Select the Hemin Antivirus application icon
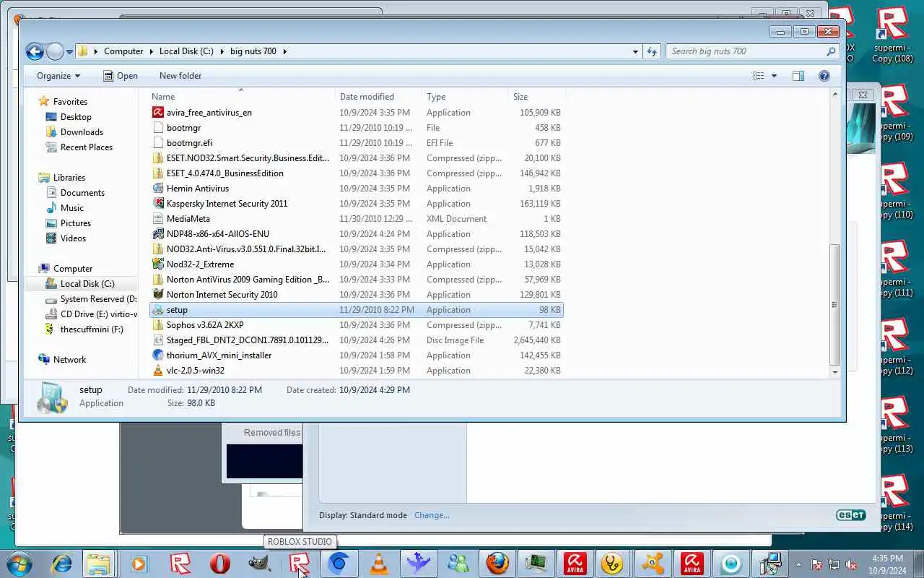This screenshot has height=578, width=924. pyautogui.click(x=158, y=189)
